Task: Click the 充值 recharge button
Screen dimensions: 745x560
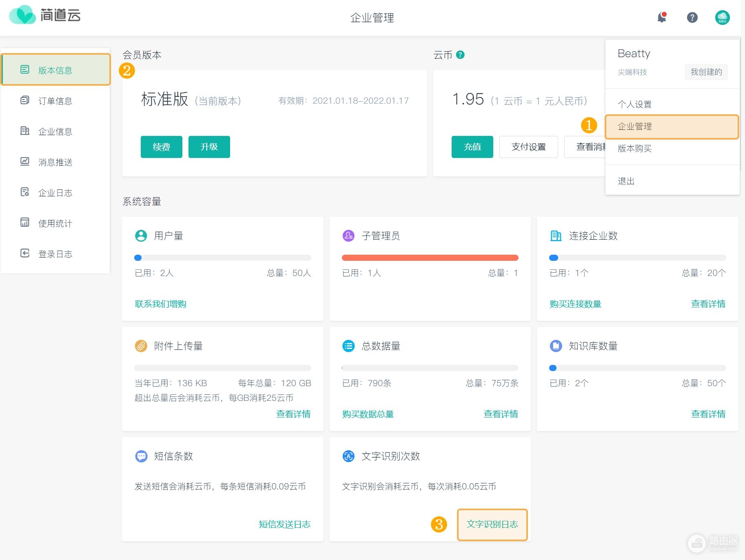Action: [x=472, y=147]
